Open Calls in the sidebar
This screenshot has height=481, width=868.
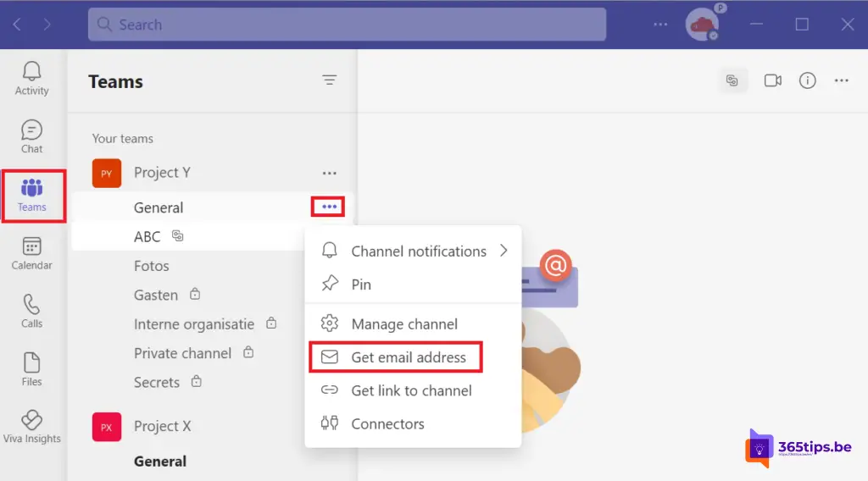click(31, 312)
